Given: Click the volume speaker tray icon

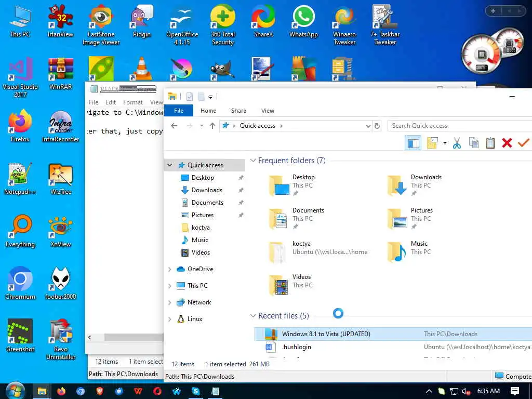Looking at the screenshot, I should point(466,391).
